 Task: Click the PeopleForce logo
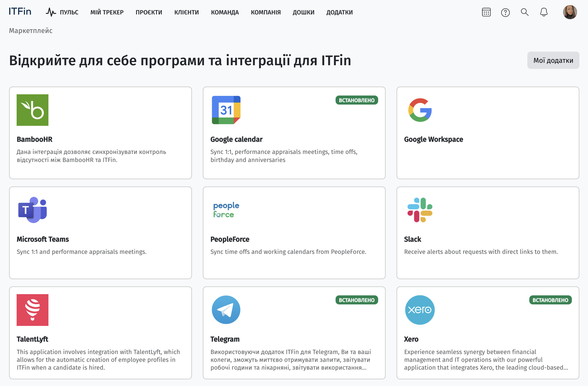click(x=226, y=210)
